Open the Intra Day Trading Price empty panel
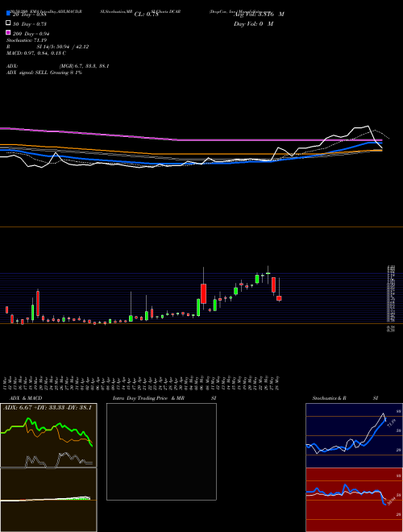 point(161,451)
